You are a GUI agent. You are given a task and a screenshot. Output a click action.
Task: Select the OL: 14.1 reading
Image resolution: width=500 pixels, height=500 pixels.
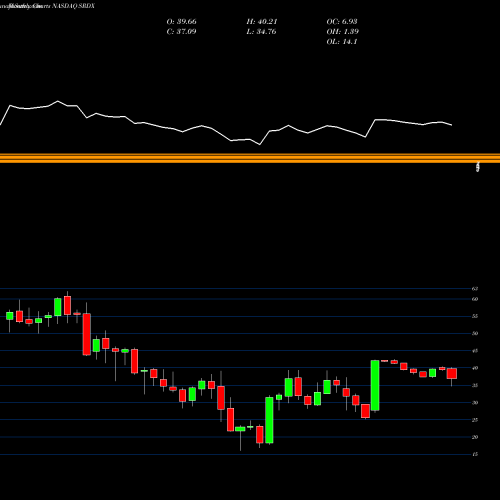(342, 42)
